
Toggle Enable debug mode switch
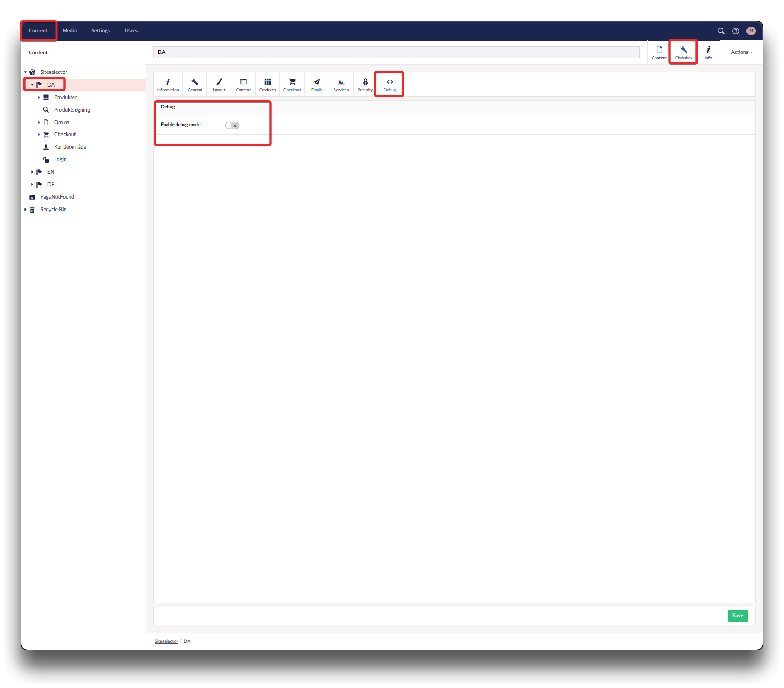coord(232,126)
